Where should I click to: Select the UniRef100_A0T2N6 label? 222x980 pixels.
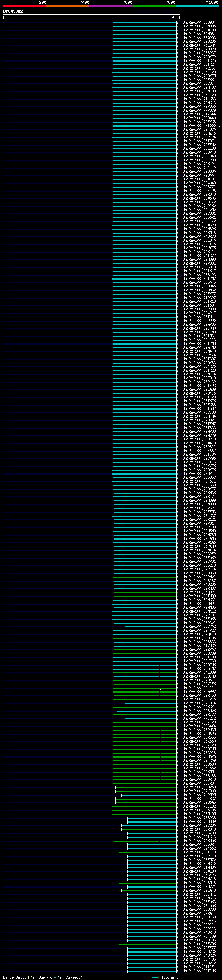click(199, 971)
